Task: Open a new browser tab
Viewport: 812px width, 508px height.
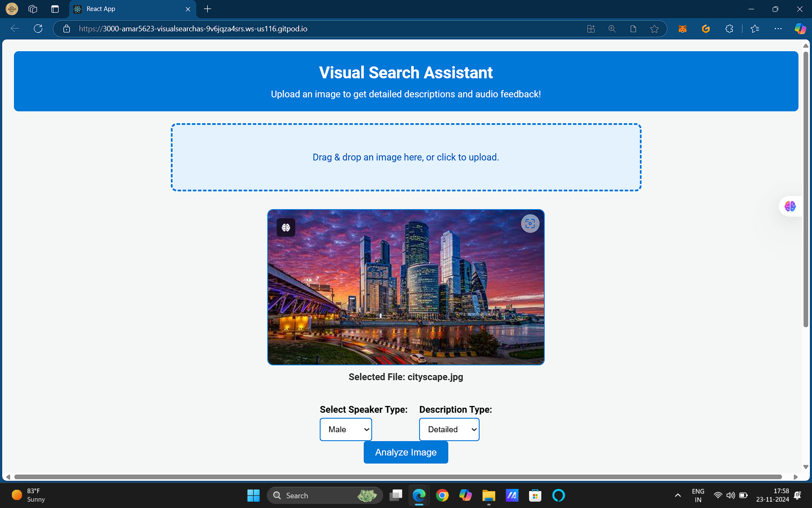Action: pos(207,9)
